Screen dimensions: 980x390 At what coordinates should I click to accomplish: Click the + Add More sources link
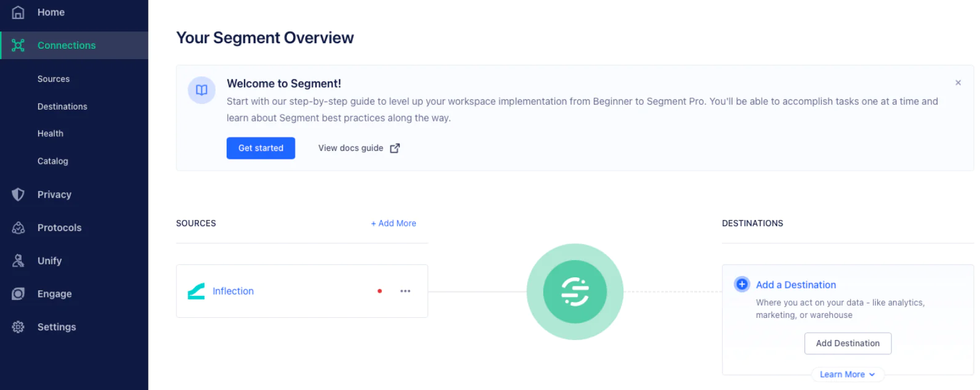394,224
